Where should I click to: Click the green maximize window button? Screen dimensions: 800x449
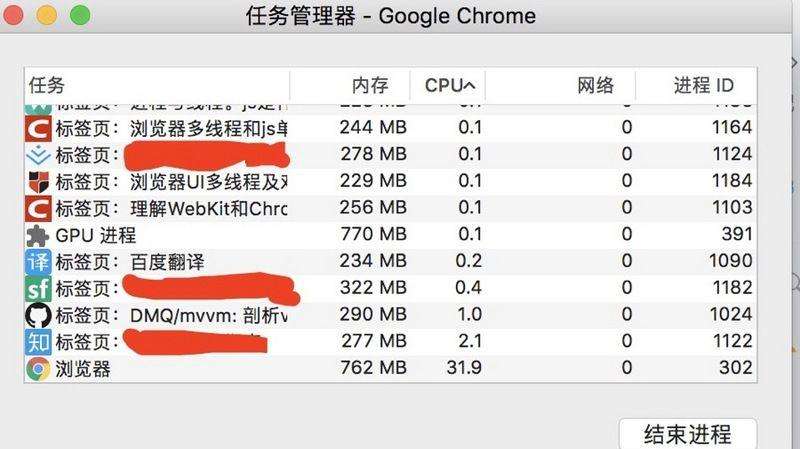(80, 16)
